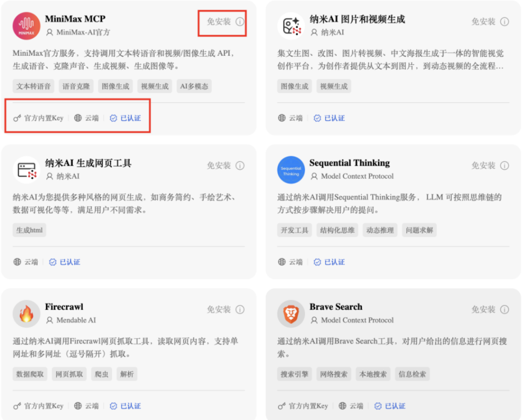
Task: Open the 纳米AI 生成网页工具 title
Action: (x=88, y=163)
